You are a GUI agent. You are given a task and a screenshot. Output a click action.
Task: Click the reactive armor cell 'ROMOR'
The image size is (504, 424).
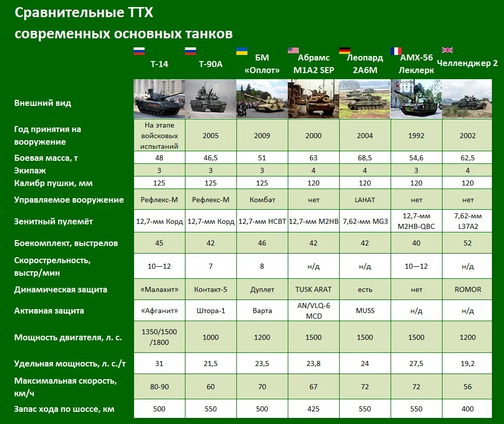[467, 289]
